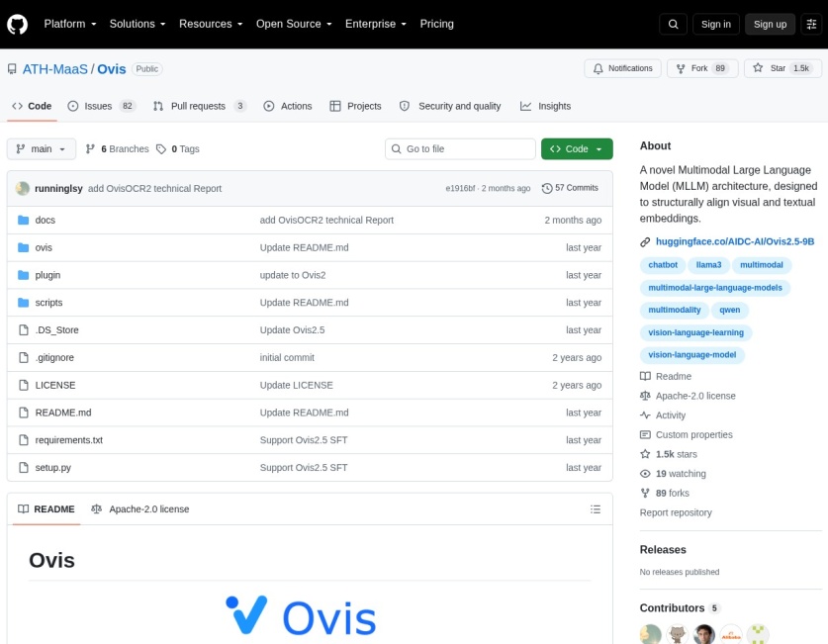The width and height of the screenshot is (828, 644).
Task: Open the Releases heading link
Action: 663,549
